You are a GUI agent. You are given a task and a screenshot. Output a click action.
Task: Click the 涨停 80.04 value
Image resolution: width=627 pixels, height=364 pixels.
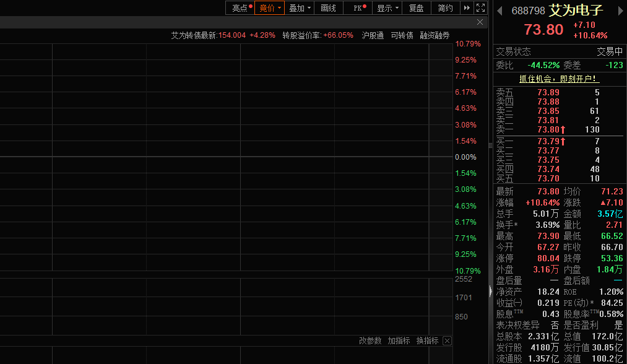[548, 259]
